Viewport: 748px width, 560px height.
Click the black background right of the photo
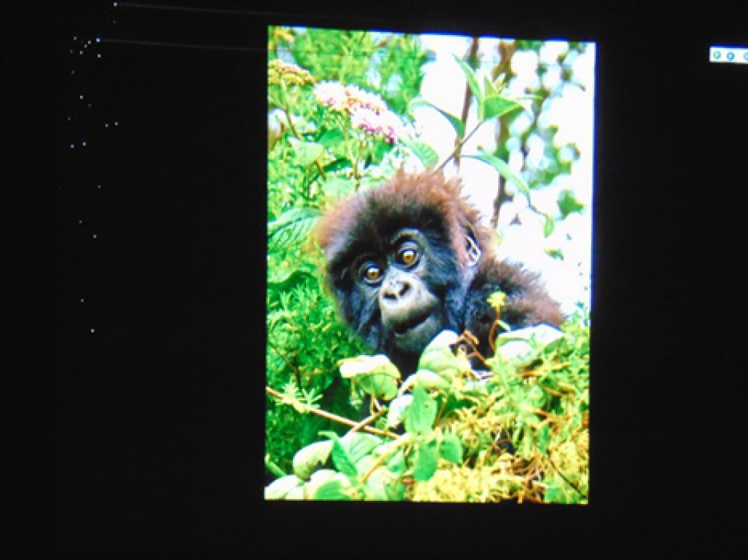pos(666,299)
